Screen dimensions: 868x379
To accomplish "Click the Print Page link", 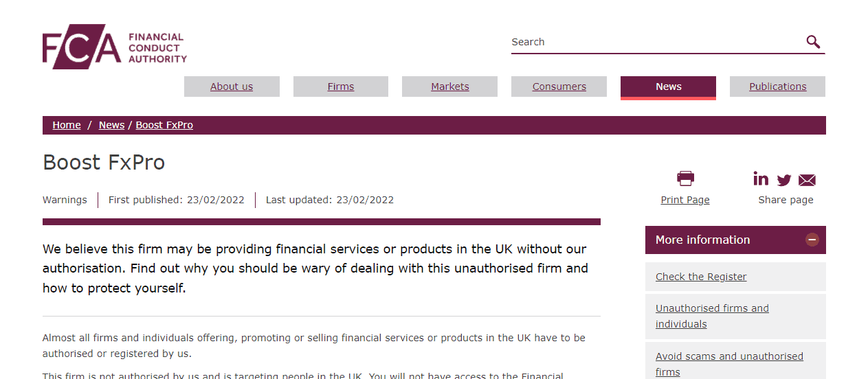I will click(685, 200).
